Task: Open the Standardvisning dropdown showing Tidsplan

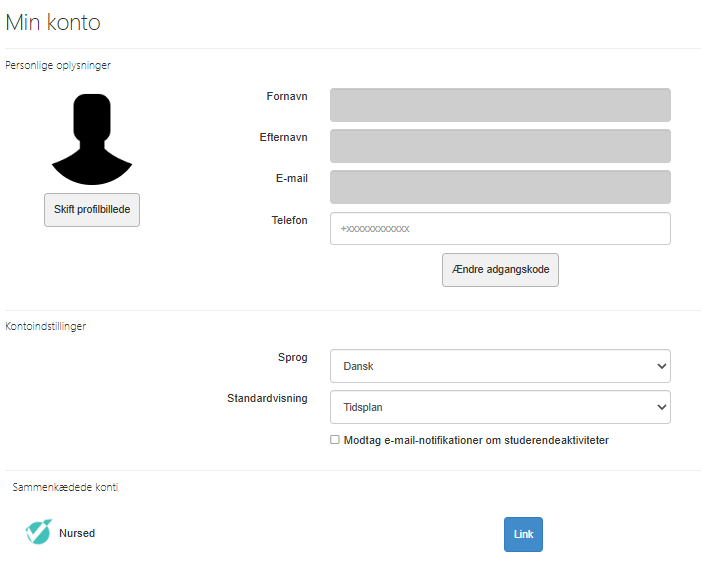Action: pyautogui.click(x=500, y=407)
